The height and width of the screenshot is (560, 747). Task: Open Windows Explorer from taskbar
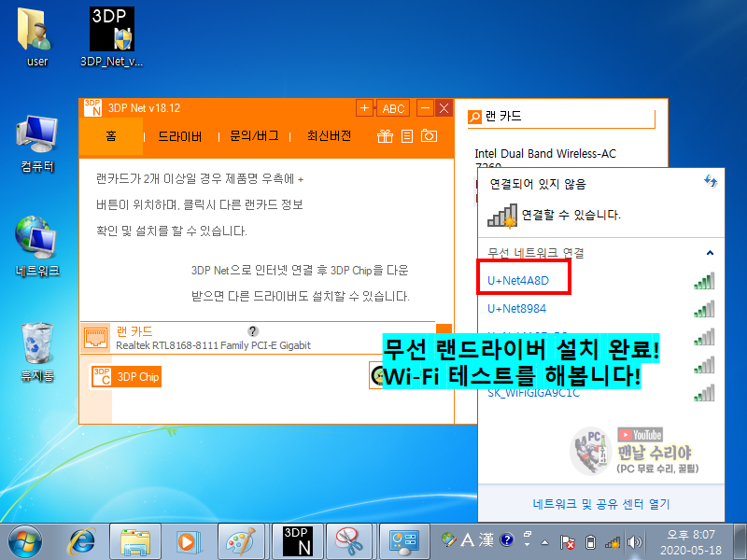point(135,542)
